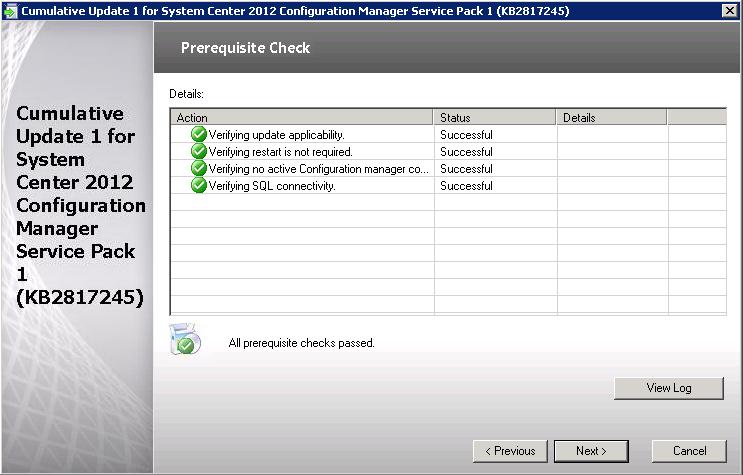The image size is (743, 475).
Task: Click the Status column header
Action: pos(494,118)
